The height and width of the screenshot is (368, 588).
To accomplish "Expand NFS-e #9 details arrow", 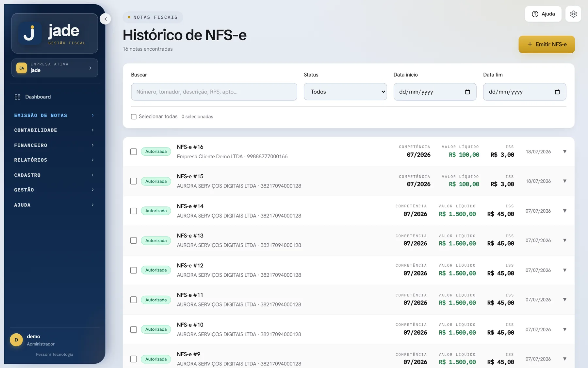I will 564,359.
